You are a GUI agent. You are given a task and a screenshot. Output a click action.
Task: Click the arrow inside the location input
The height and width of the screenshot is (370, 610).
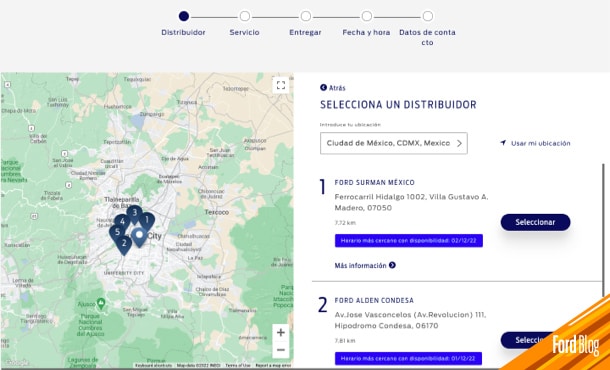pos(459,143)
